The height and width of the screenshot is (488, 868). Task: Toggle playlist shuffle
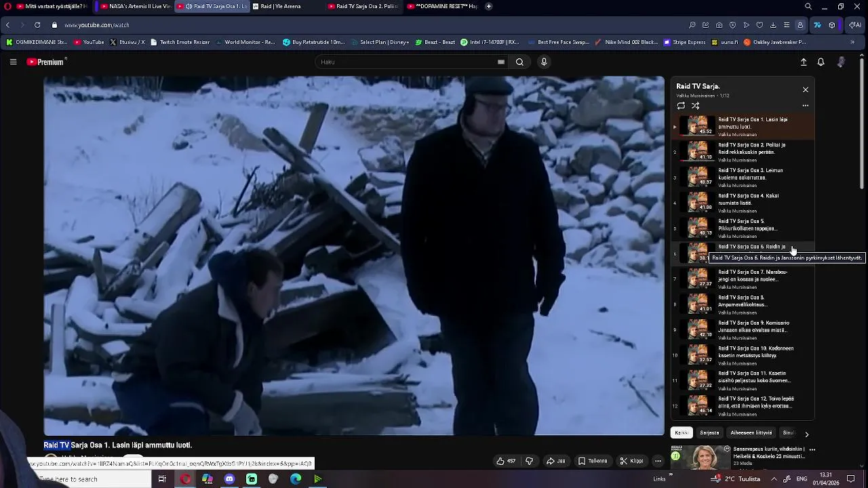(x=696, y=106)
